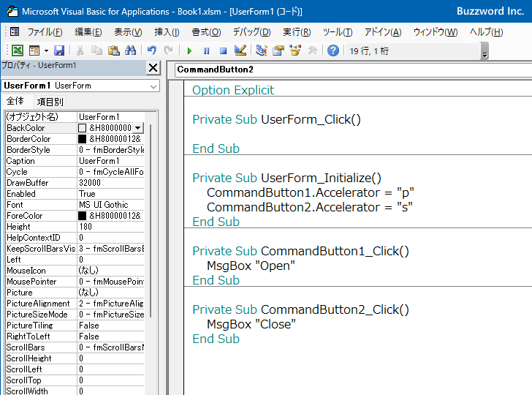Click the CommandButton1.Accelerator = "p" line
The width and height of the screenshot is (532, 395).
tap(311, 192)
